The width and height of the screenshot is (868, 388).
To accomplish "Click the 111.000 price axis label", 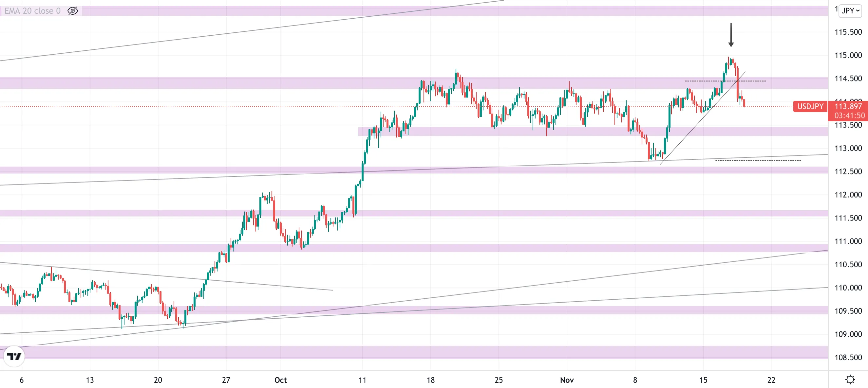I will (848, 241).
